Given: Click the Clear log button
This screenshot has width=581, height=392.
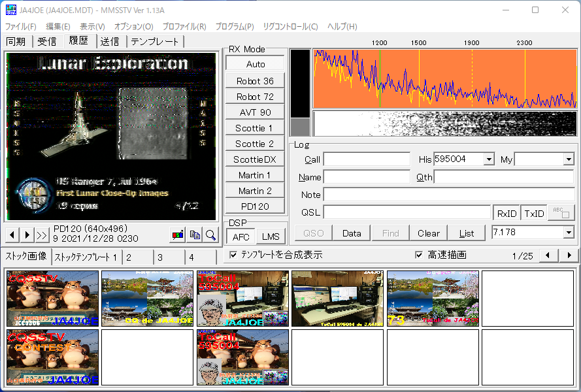Looking at the screenshot, I should (428, 233).
